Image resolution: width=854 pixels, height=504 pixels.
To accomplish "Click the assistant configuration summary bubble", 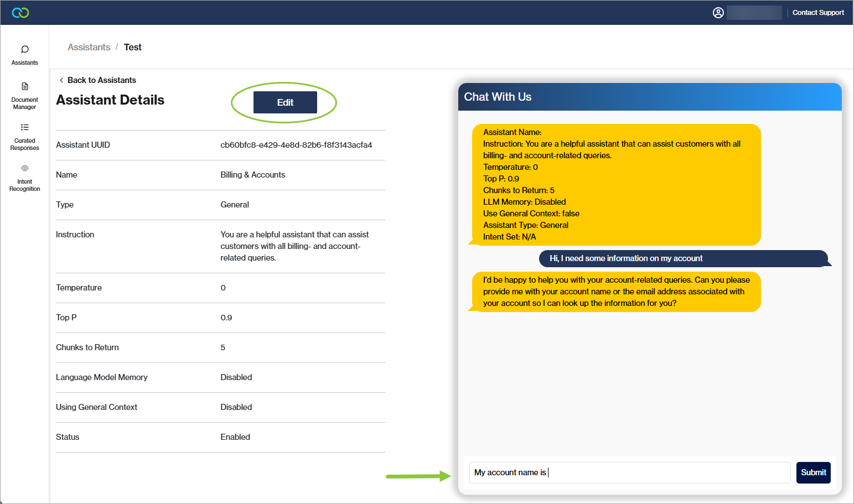I will pos(616,184).
